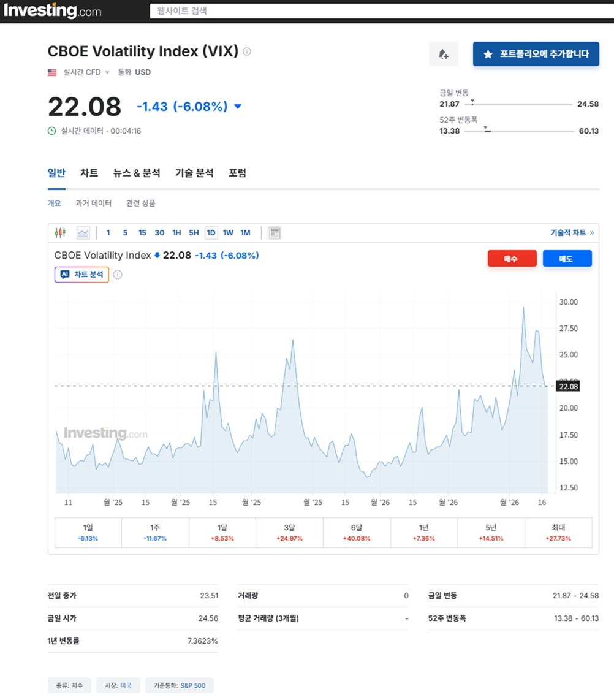
Task: Click the 52주 변동폭 value 13.38 - 60.13
Action: click(x=577, y=618)
